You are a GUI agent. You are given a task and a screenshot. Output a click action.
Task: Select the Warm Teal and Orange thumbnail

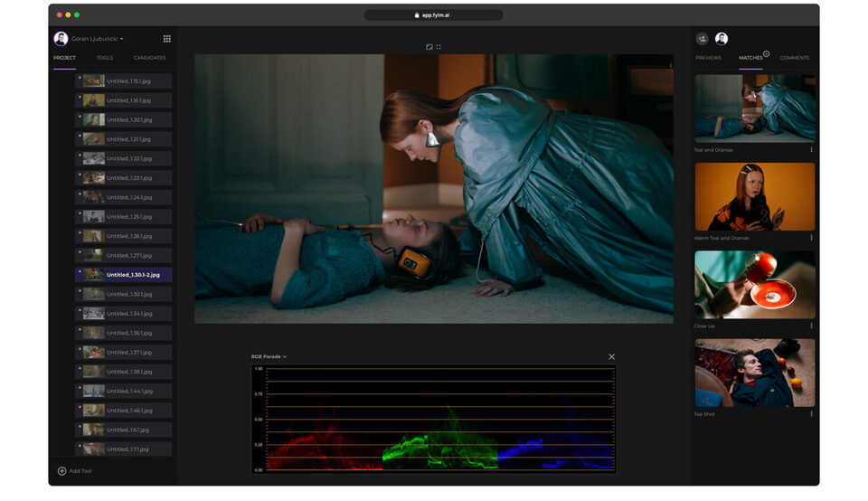(x=754, y=196)
